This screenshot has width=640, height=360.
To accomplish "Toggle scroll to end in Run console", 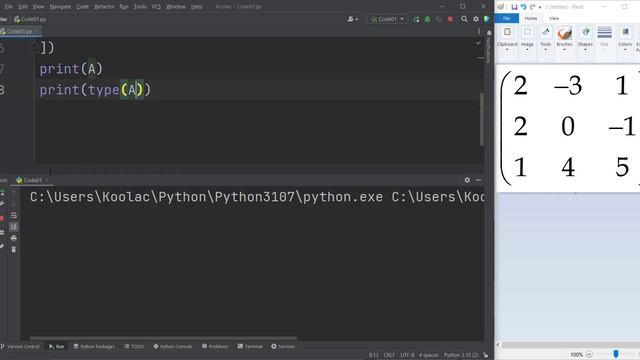I will (x=13, y=227).
